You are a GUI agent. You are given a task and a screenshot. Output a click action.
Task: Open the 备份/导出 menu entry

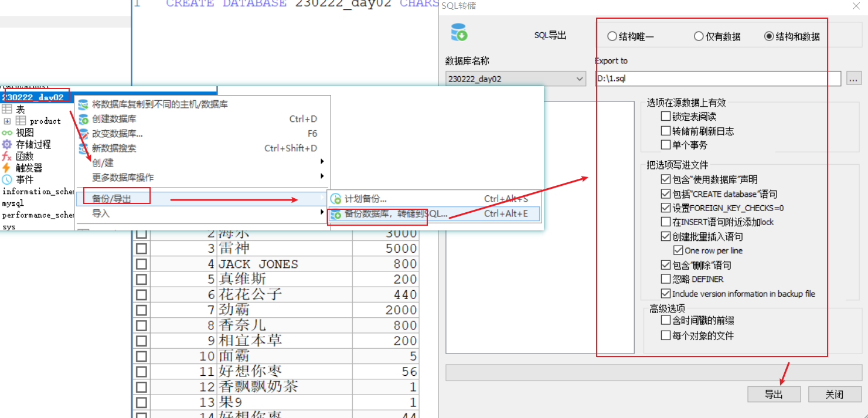point(201,199)
